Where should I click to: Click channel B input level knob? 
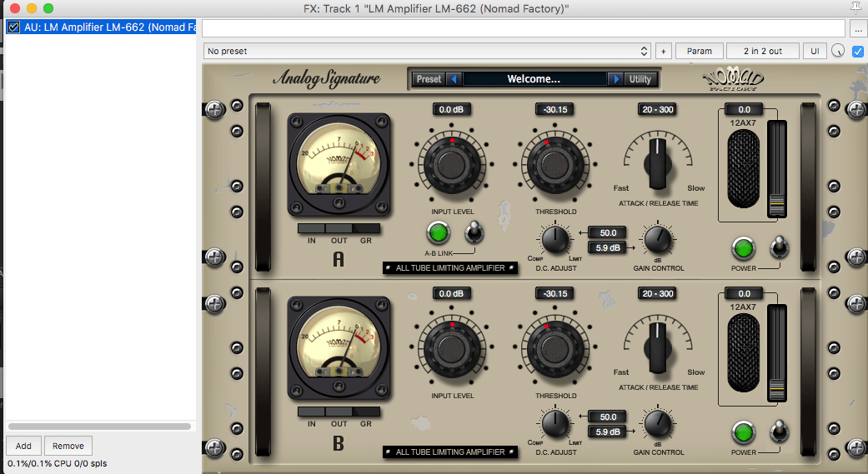coord(452,348)
